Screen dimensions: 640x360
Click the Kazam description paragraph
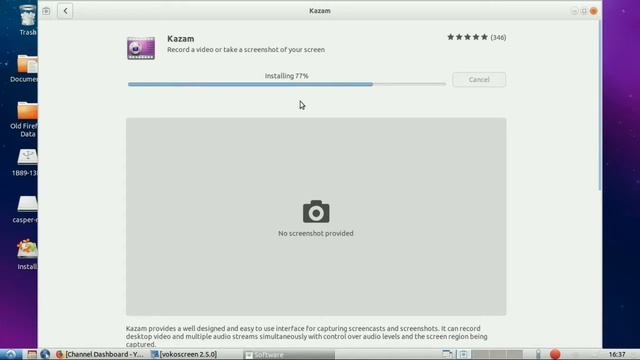tap(307, 336)
